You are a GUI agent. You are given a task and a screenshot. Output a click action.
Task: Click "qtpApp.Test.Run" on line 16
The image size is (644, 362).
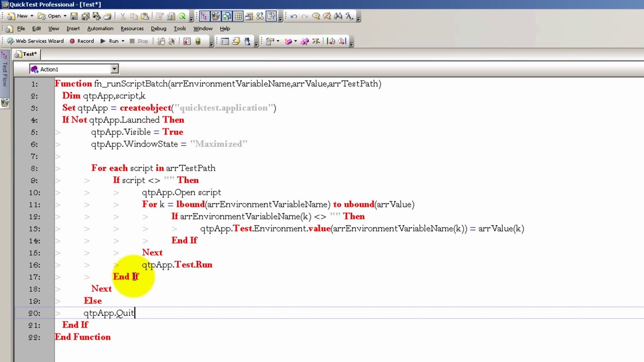click(x=177, y=264)
